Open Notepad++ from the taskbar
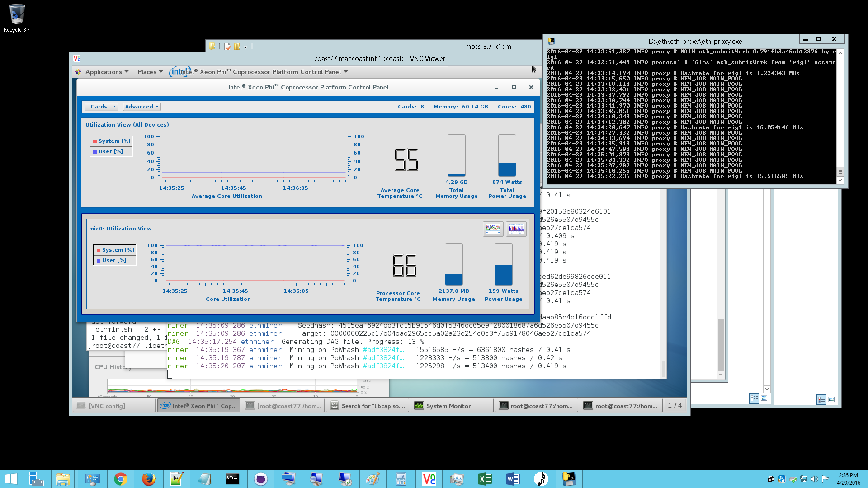Screen dimensions: 868x488 tap(176, 479)
